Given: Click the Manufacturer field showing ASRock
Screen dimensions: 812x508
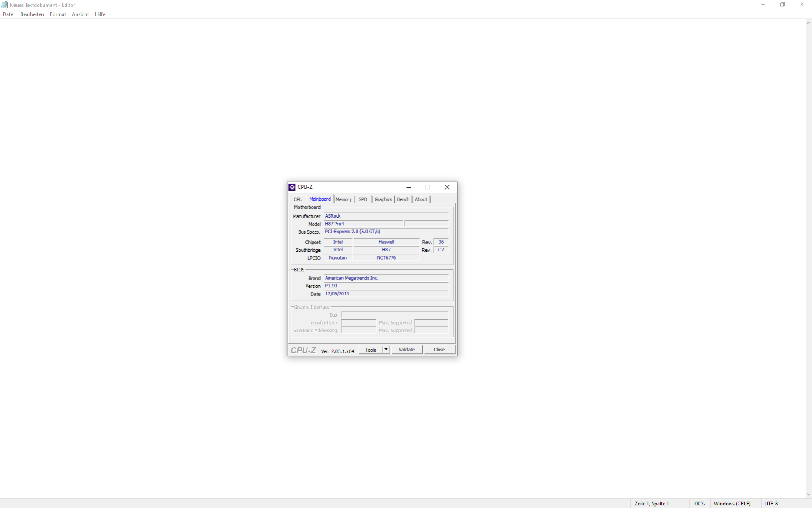Looking at the screenshot, I should click(386, 216).
